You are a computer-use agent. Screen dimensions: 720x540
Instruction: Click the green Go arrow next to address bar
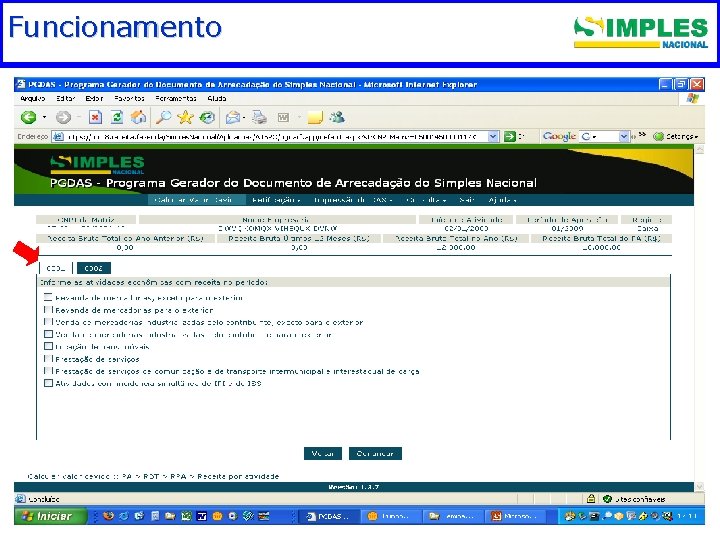pyautogui.click(x=510, y=136)
